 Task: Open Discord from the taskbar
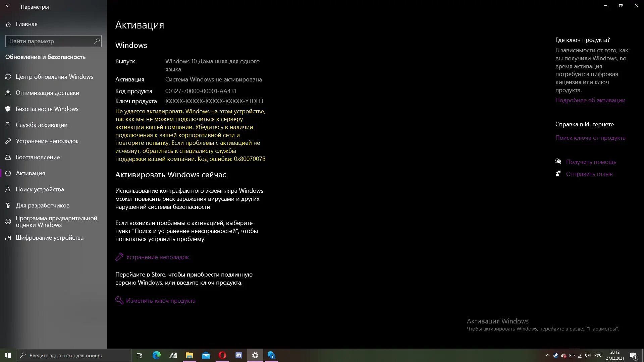239,355
